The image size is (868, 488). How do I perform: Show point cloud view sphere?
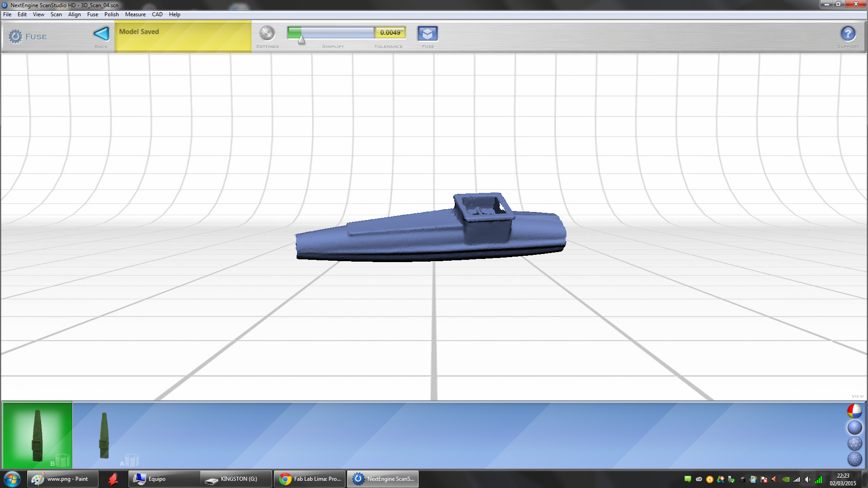click(x=854, y=459)
